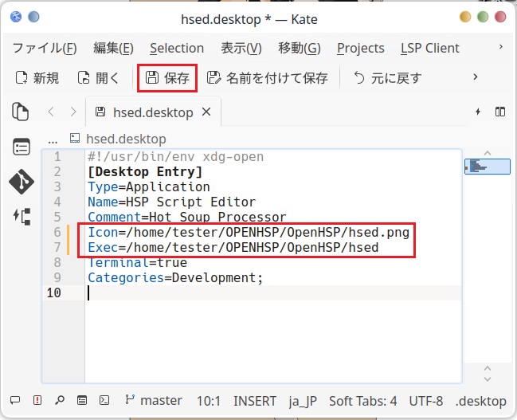Go to next tab with forward arrow
This screenshot has width=517, height=420.
pos(73,112)
